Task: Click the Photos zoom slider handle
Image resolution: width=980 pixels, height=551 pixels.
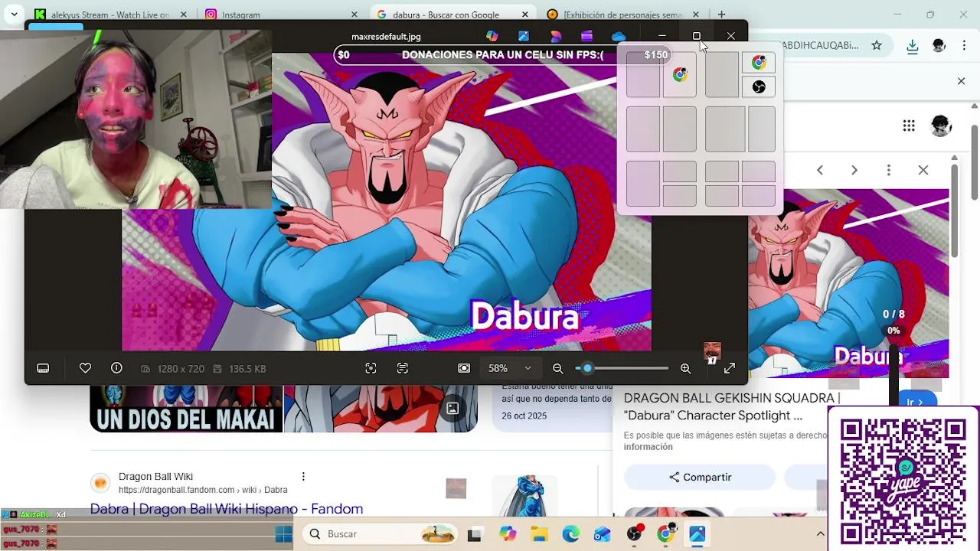Action: coord(587,368)
